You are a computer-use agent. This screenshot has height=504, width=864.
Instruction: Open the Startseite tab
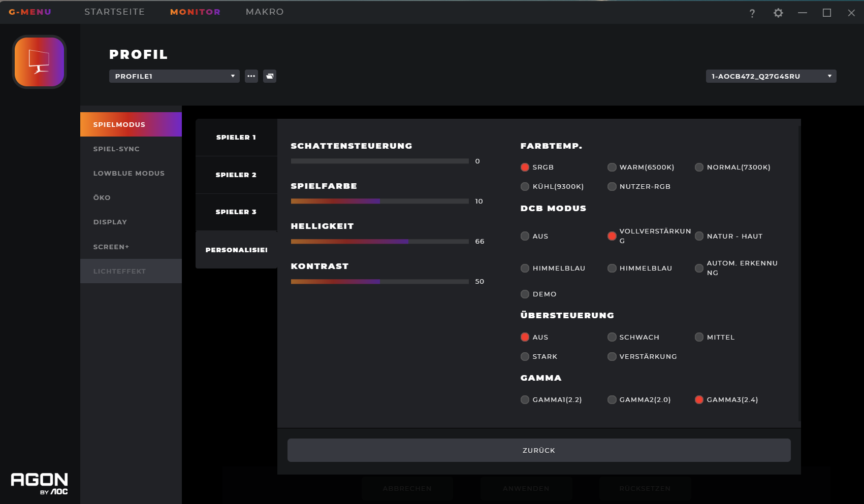pos(114,12)
